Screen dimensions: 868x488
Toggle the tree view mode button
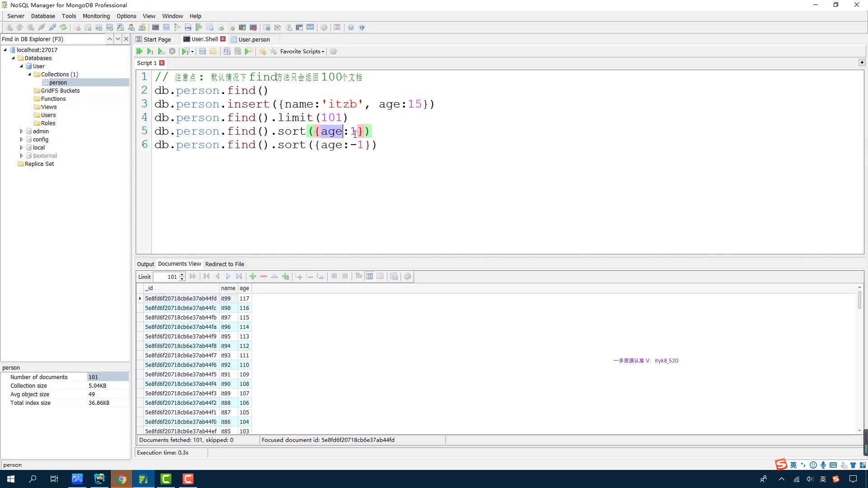(359, 277)
